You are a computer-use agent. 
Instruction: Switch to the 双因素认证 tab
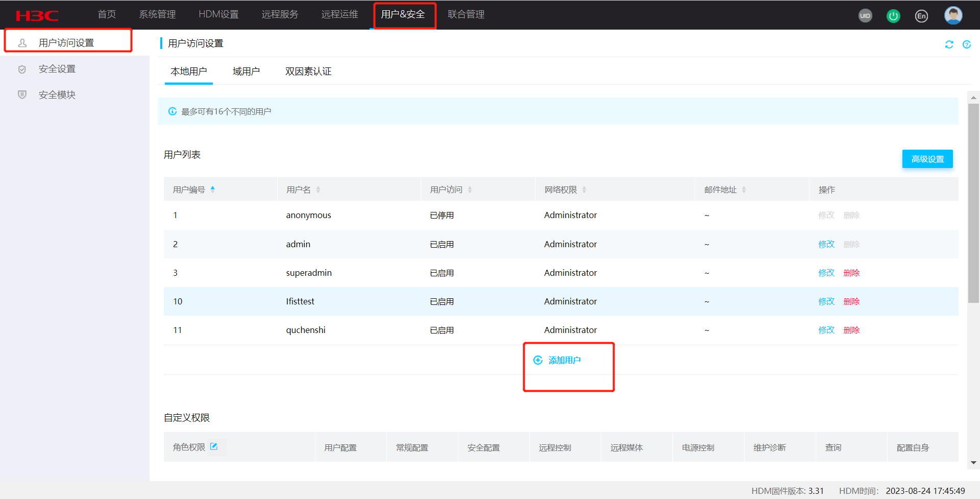pos(308,72)
